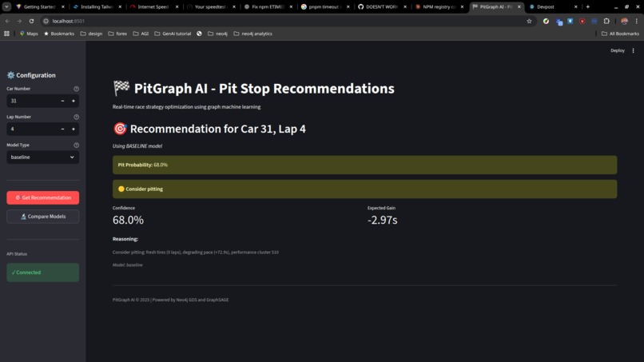The image size is (644, 362).
Task: Open the All Bookmarks folder
Action: [620, 34]
